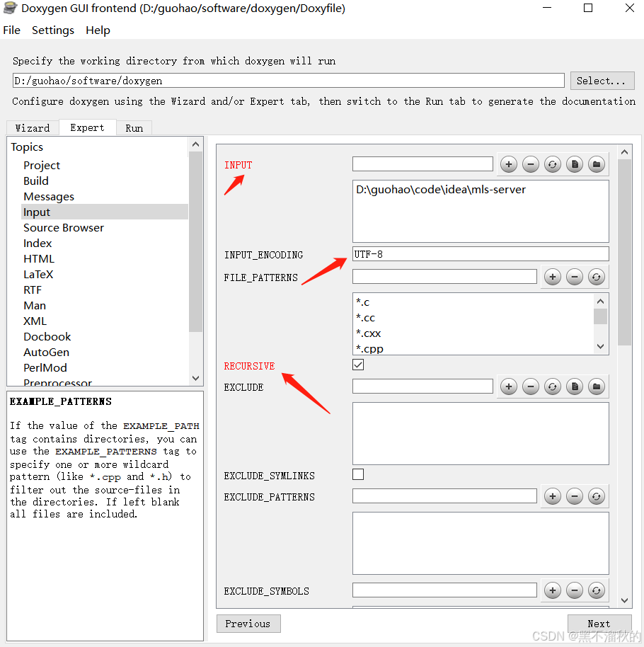The image size is (644, 647).
Task: Click the INPUT entry text field
Action: (423, 164)
